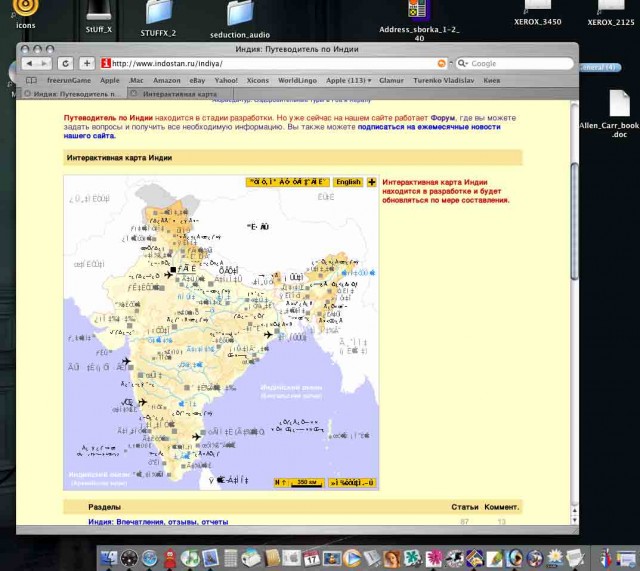Click the 350 км map scale bar
The image size is (640, 571).
point(310,483)
